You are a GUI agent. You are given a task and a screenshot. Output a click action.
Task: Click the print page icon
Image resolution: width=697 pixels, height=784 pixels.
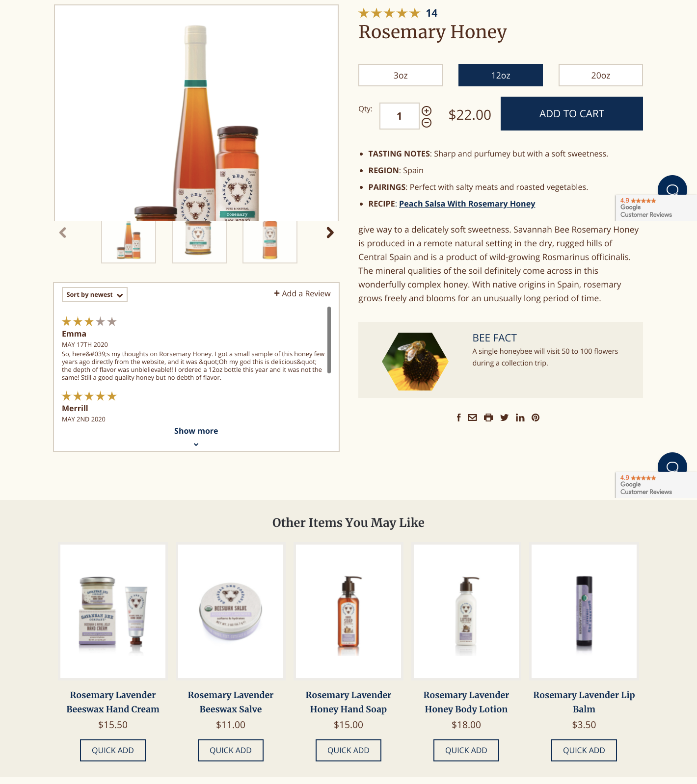click(488, 418)
